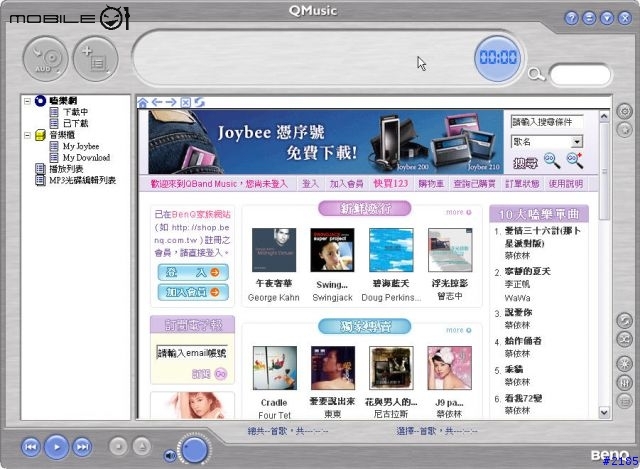Go back in the embedded browser

tap(157, 102)
